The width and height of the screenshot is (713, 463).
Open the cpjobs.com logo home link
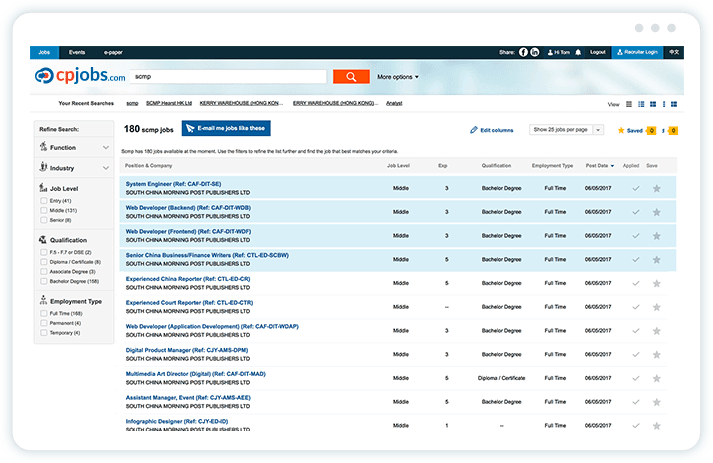click(x=80, y=75)
